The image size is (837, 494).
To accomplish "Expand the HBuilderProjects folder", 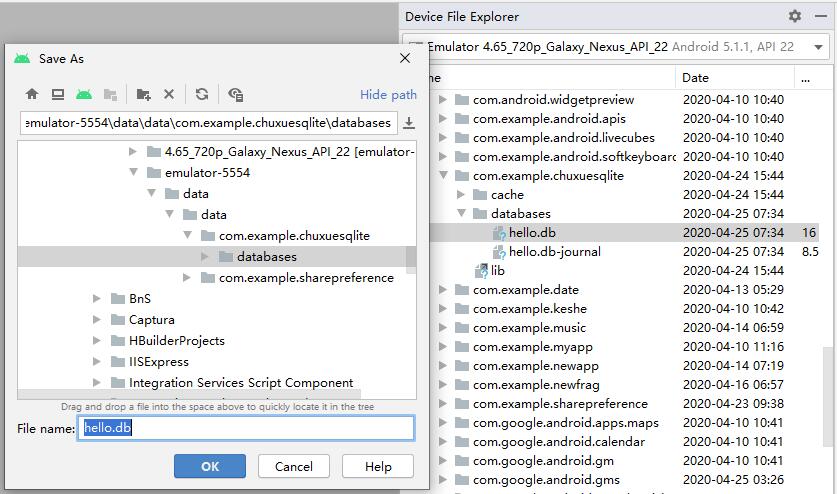I will point(97,341).
